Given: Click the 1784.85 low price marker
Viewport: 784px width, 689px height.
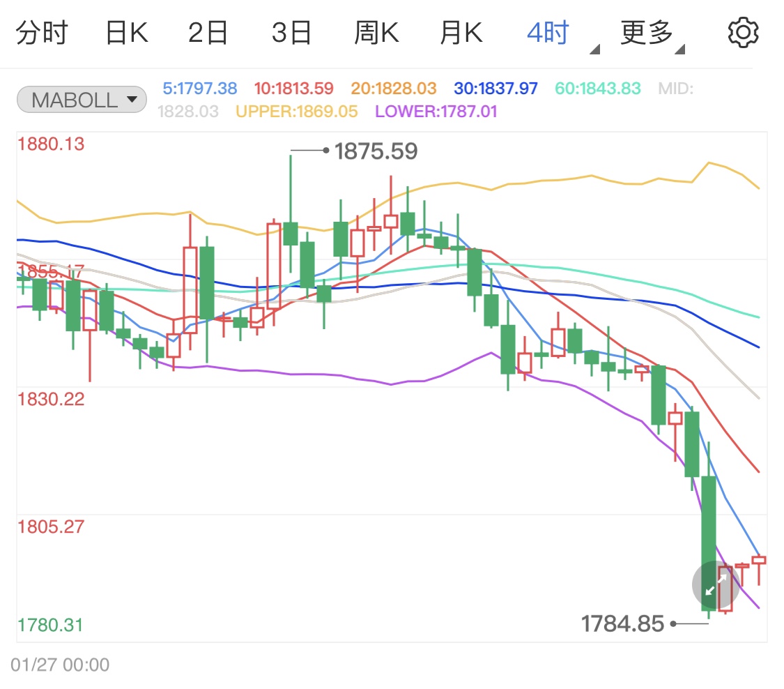Looking at the screenshot, I should pos(622,623).
